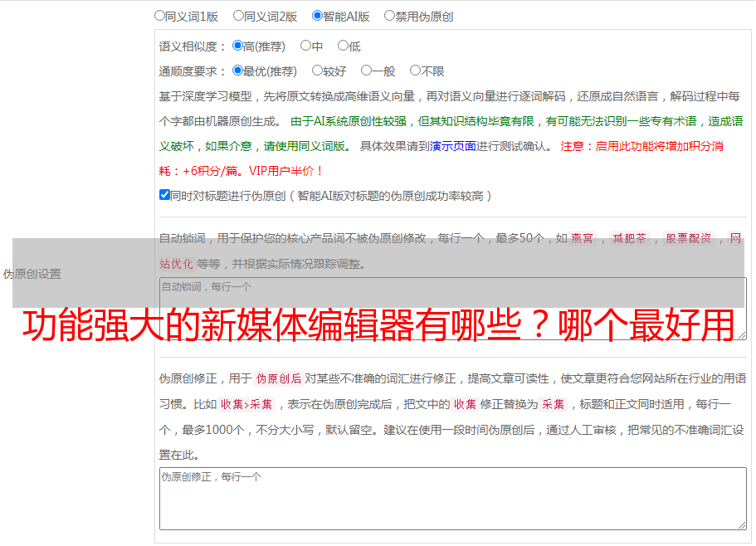Click the red 注意 points warning text
Screen dimensions: 756x546
click(441, 158)
